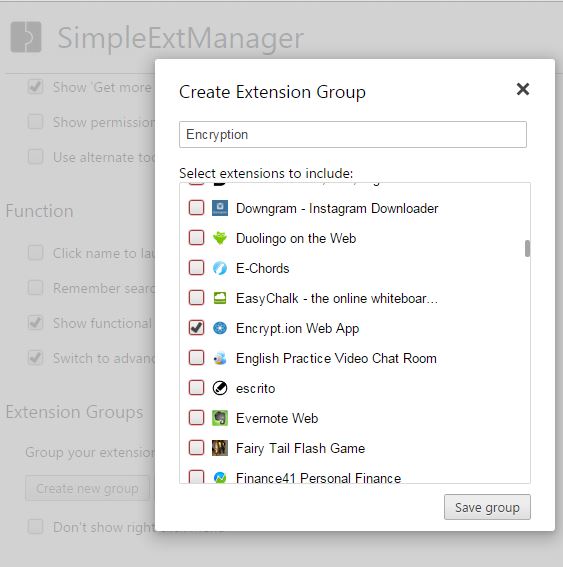Click the Finance41 Personal Finance icon
This screenshot has width=563, height=567.
[x=220, y=477]
